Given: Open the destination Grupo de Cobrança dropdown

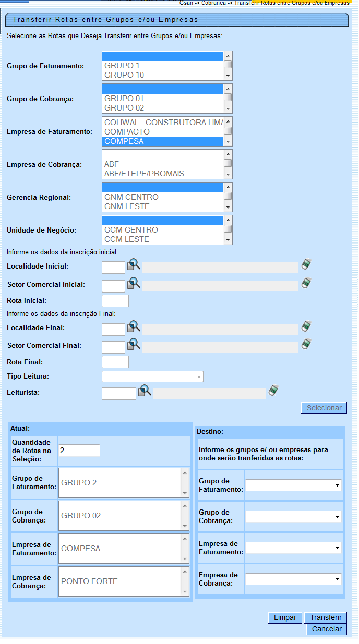Looking at the screenshot, I should [293, 517].
